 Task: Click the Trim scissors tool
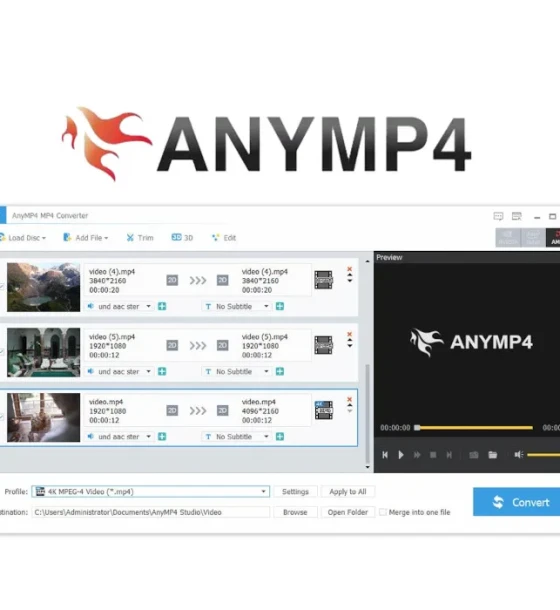tap(140, 238)
